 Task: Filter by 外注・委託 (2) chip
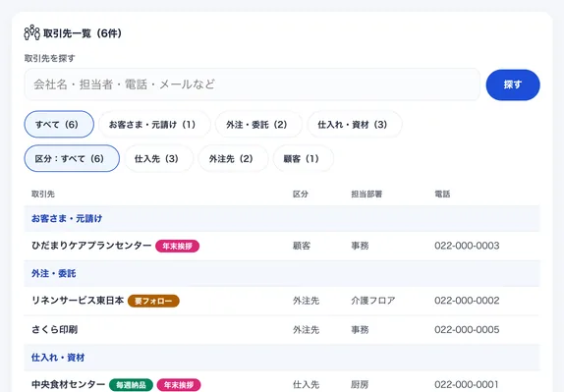[x=258, y=125]
